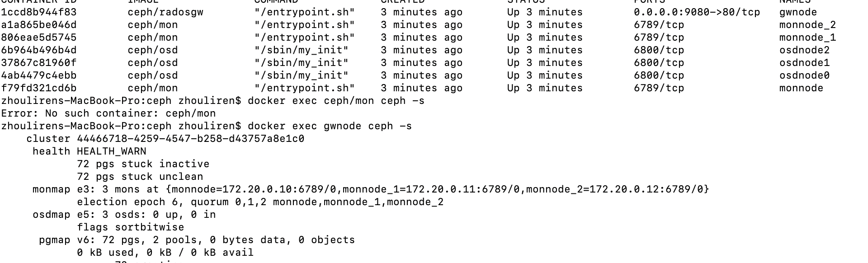
Task: Click container ID 1ccd8b944f83
Action: point(39,12)
